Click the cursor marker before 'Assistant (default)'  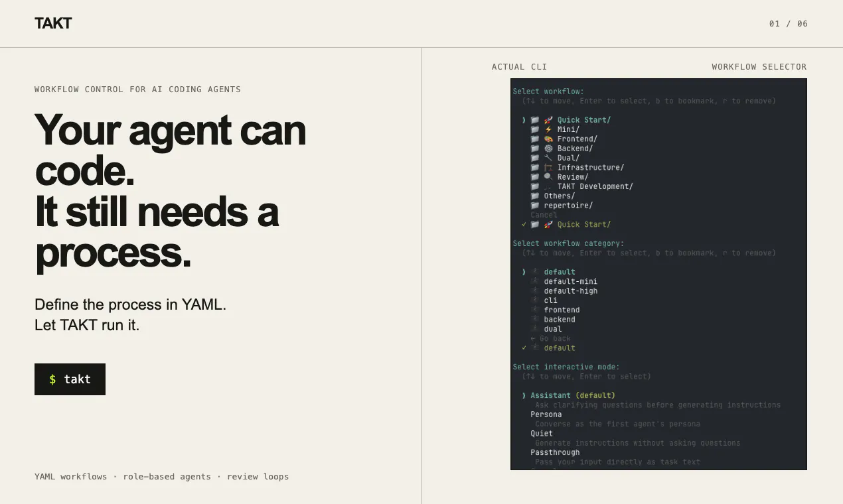point(524,395)
